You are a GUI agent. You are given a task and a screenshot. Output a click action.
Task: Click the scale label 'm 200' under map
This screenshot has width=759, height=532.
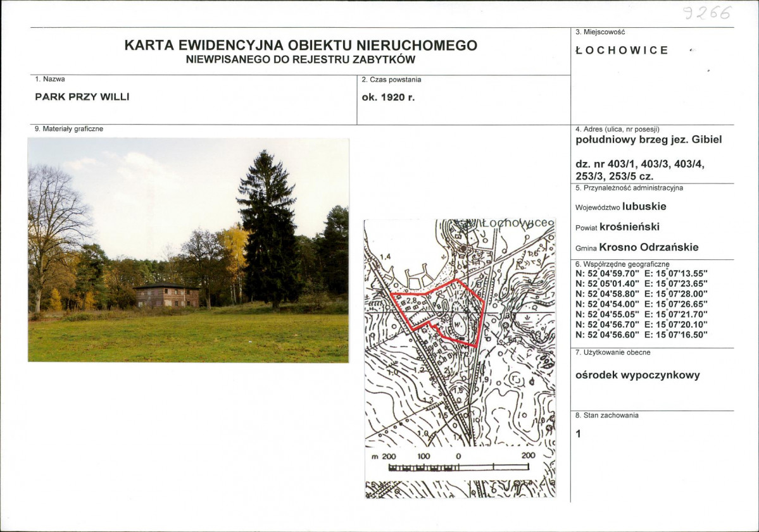(384, 456)
